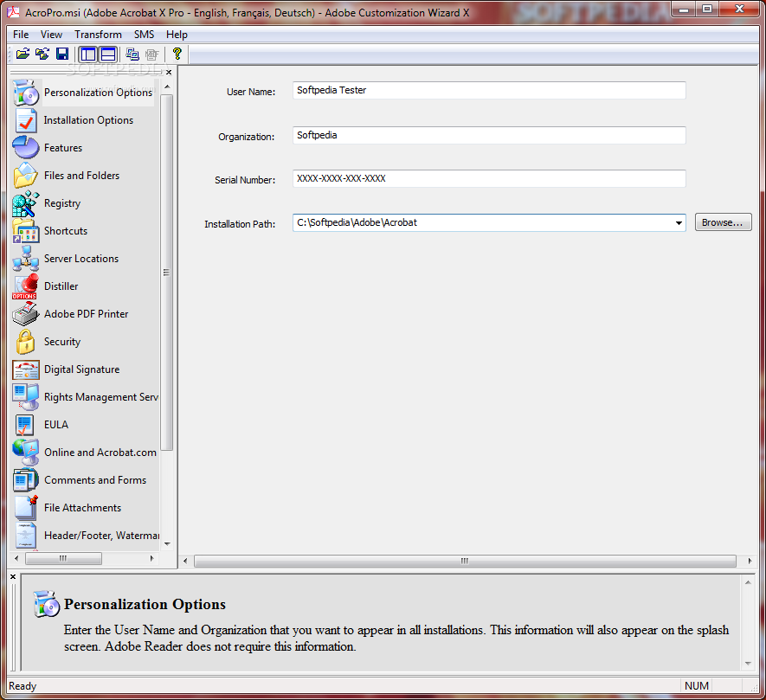Click help pane scrollbar down arrow
The height and width of the screenshot is (700, 766).
(x=748, y=664)
